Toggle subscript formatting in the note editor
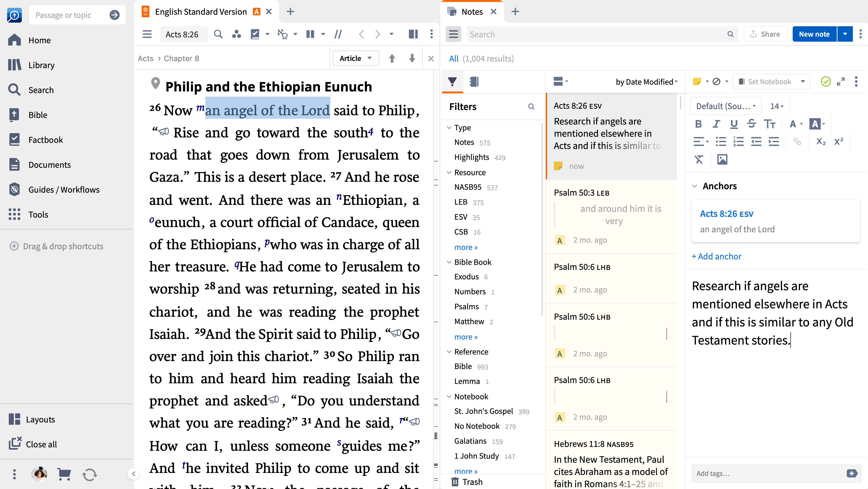The image size is (868, 489). [821, 141]
